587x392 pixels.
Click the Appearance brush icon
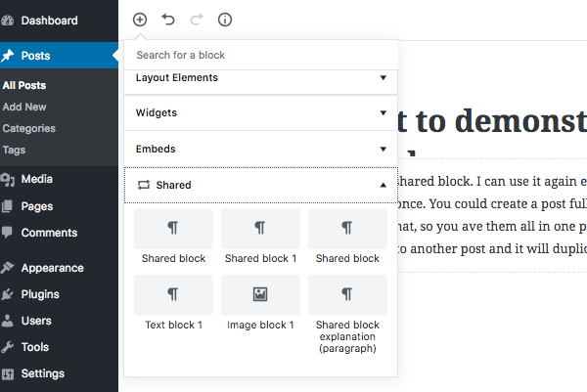[7, 268]
